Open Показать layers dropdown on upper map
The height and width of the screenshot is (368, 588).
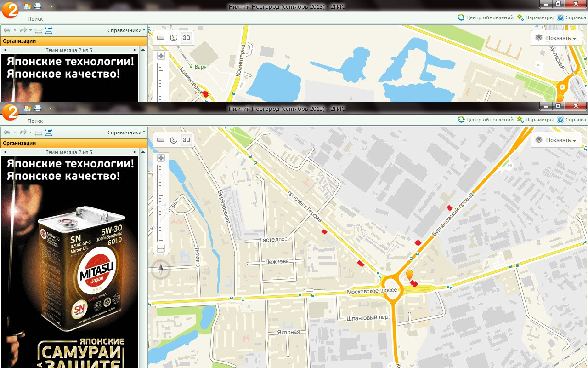click(556, 38)
